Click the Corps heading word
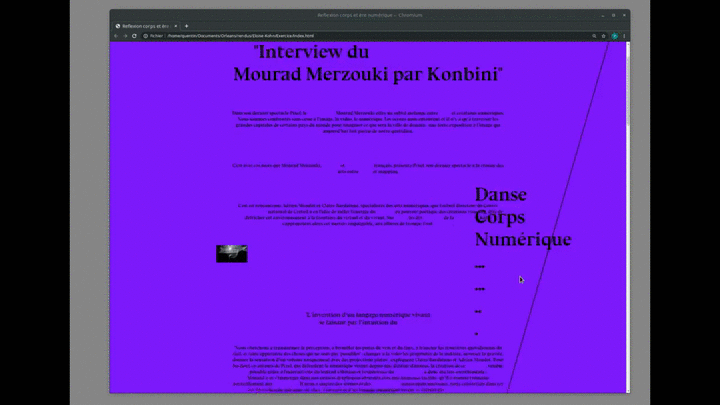 pyautogui.click(x=500, y=217)
